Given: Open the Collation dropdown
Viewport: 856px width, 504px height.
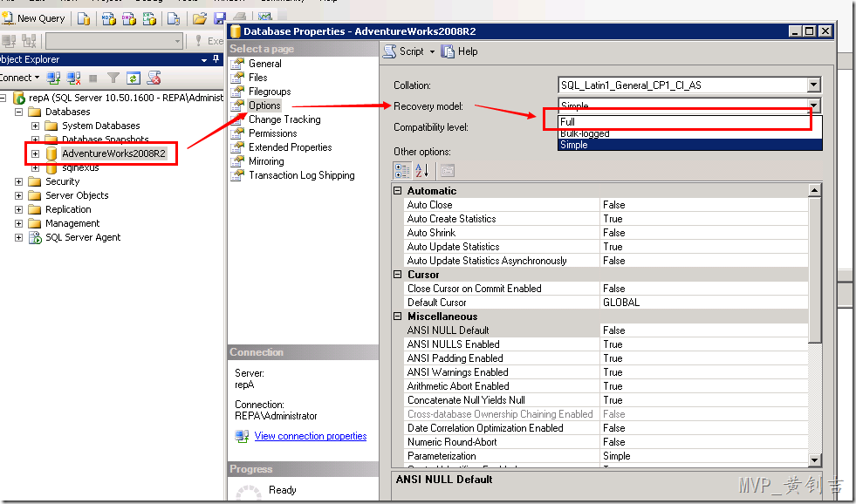Looking at the screenshot, I should pyautogui.click(x=813, y=85).
